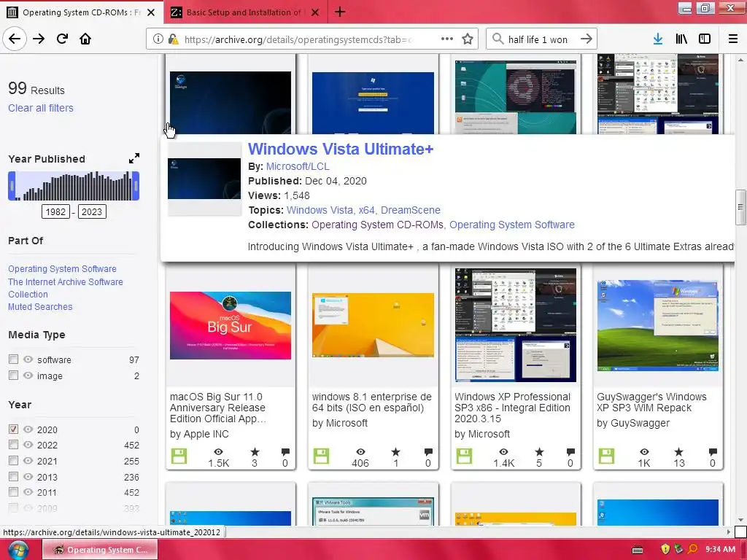The height and width of the screenshot is (560, 747).
Task: Open the Windows Start menu orb
Action: pyautogui.click(x=18, y=550)
